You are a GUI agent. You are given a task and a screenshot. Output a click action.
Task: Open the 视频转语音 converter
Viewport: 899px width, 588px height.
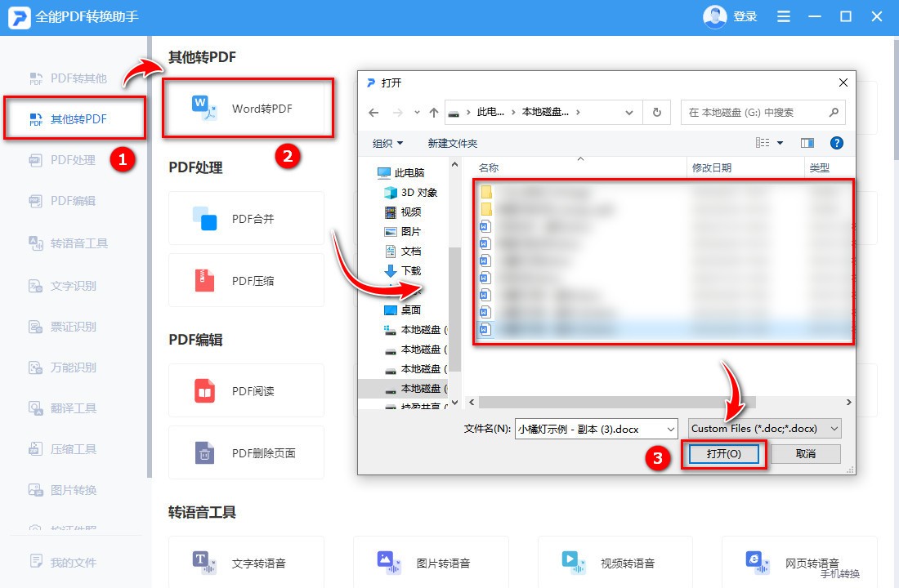pos(615,563)
